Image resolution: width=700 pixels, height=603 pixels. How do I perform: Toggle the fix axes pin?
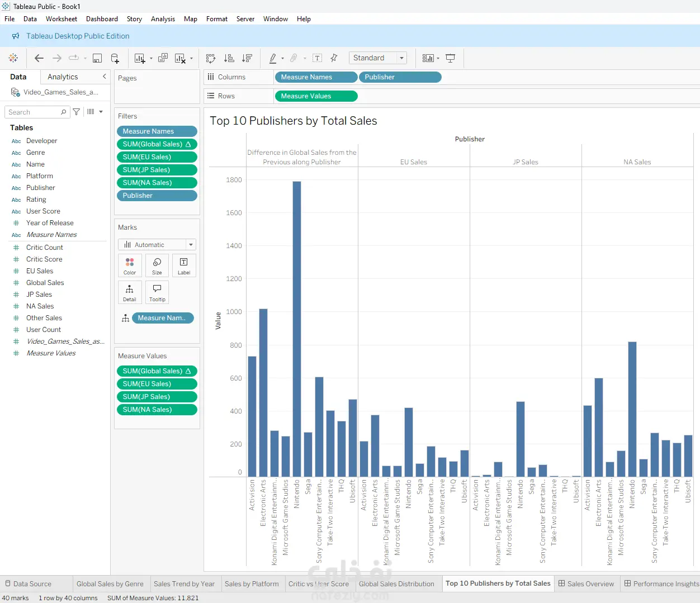coord(334,58)
